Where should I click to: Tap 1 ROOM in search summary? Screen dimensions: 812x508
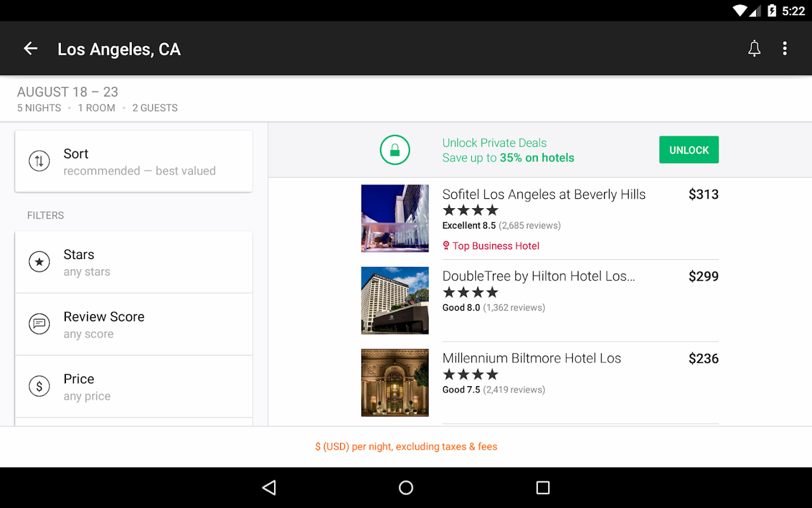click(96, 108)
